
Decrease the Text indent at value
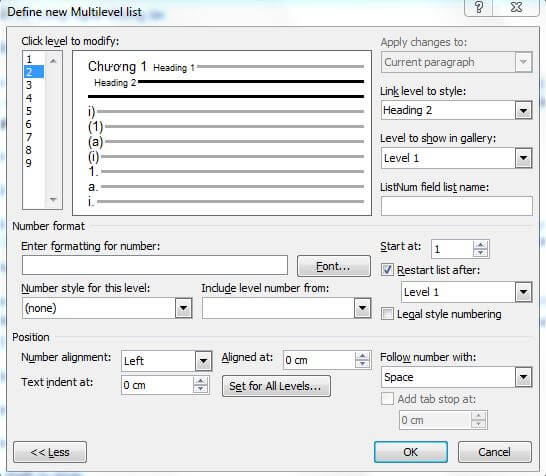tap(200, 389)
